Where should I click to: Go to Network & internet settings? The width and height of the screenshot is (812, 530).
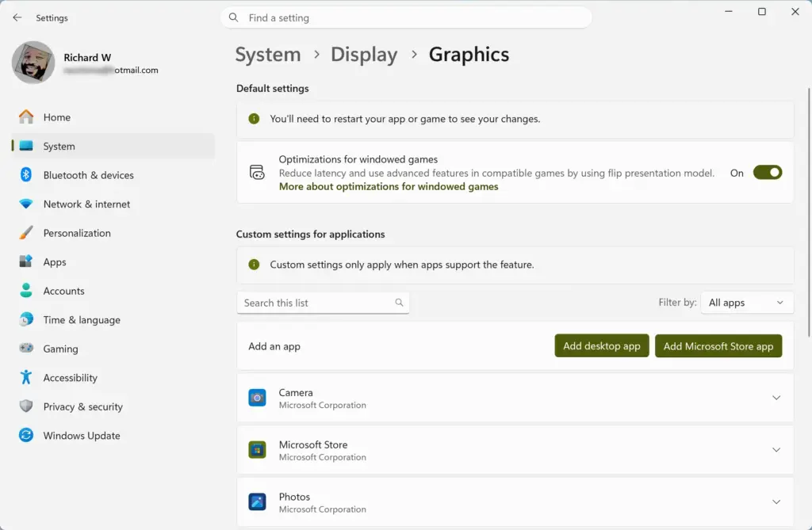113,204
